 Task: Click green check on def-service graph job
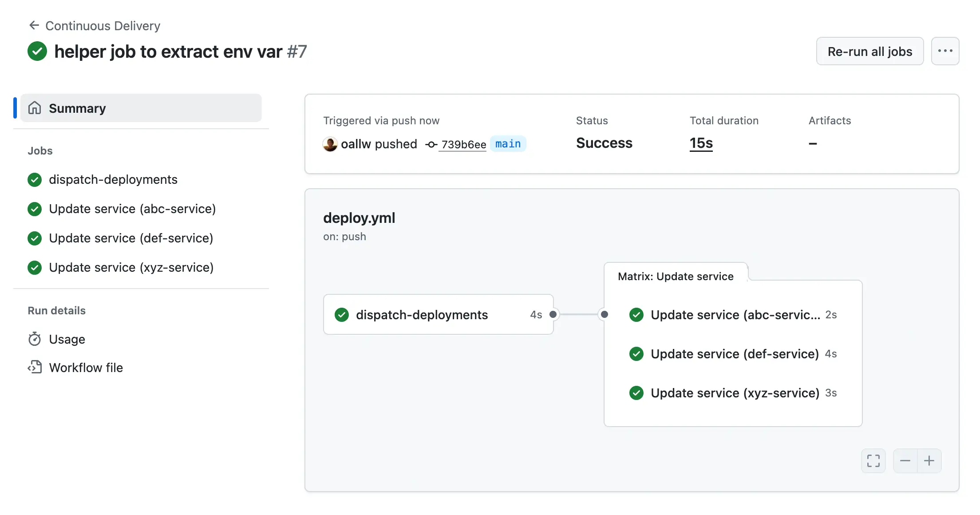pyautogui.click(x=636, y=354)
